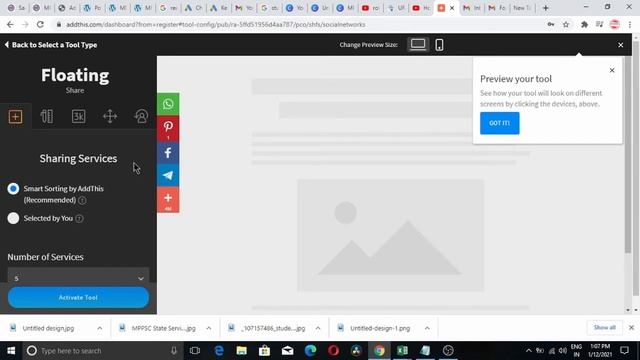Open the 3k share counter tab
The image size is (640, 360).
[78, 117]
